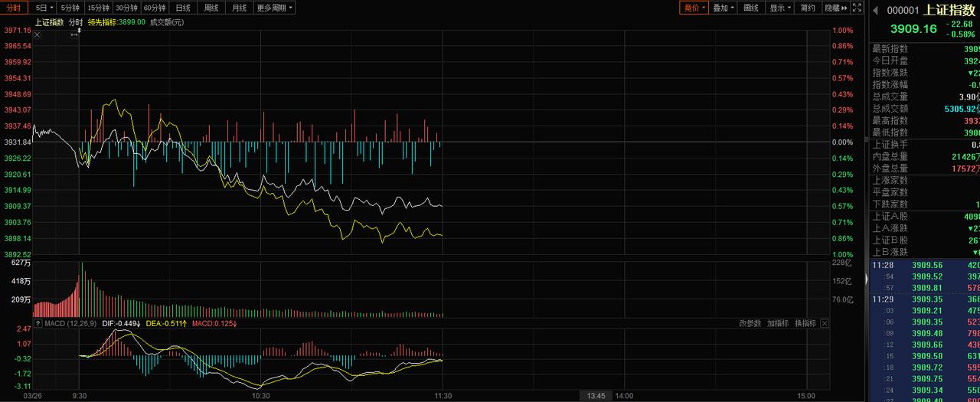Click the 分时 label beside 上证指数
The image size is (980, 402).
(x=76, y=22)
